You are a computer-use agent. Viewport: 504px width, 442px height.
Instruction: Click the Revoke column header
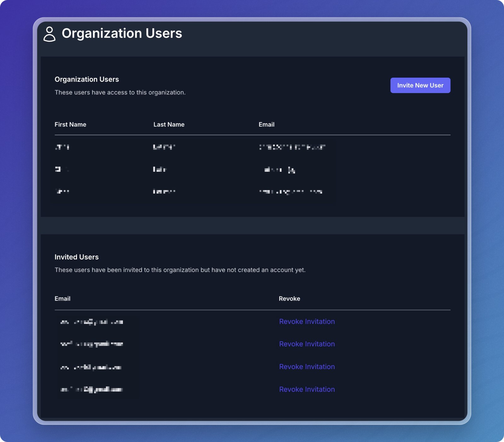pos(289,299)
